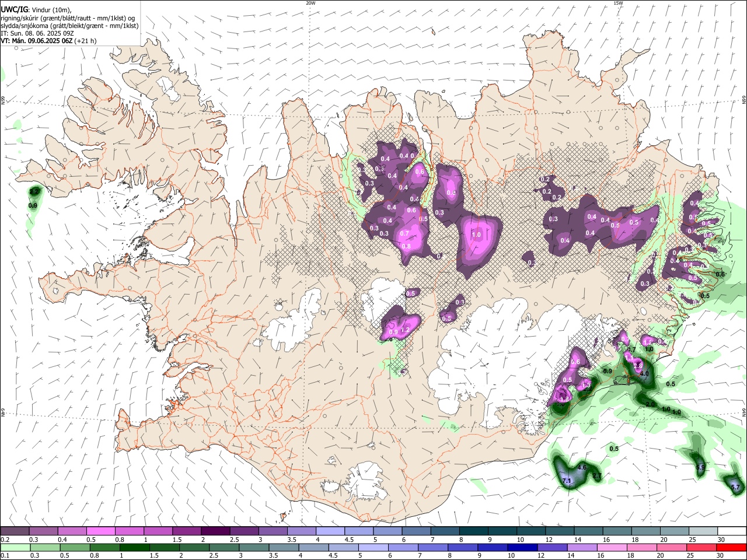
Task: Click the '4.6' precipitation value offshore
Action: point(581,468)
